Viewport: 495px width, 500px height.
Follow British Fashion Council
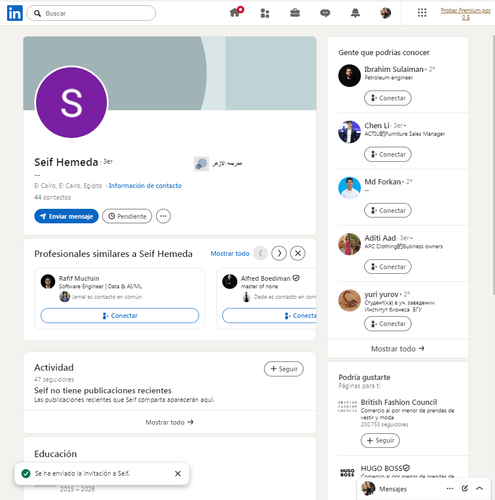tap(380, 441)
